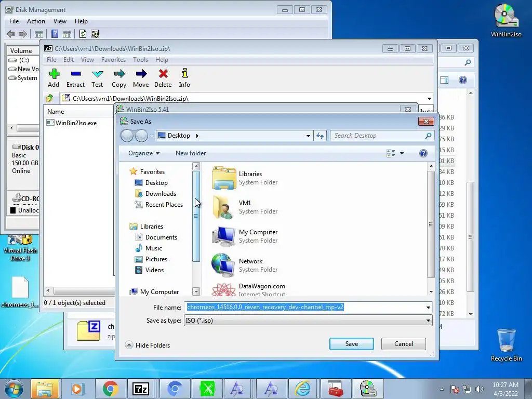Click the 7-Zip up-folder icon
Screen dimensions: 532x399
pyautogui.click(x=49, y=98)
